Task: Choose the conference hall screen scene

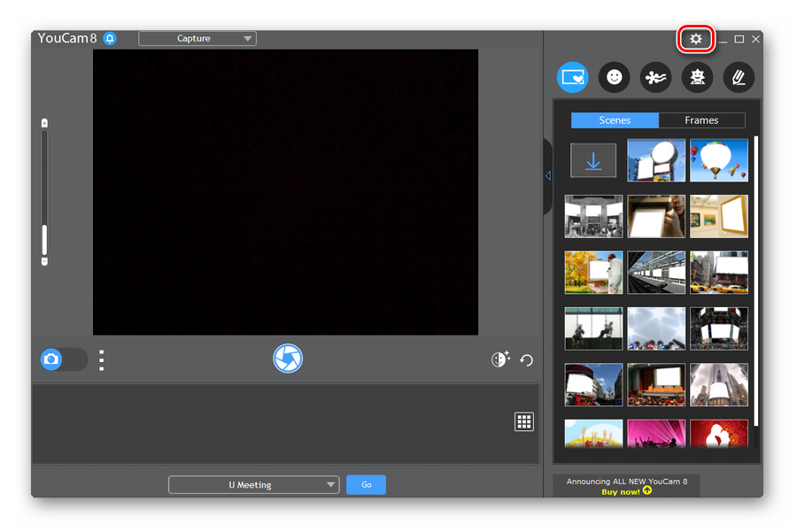Action: tap(656, 385)
